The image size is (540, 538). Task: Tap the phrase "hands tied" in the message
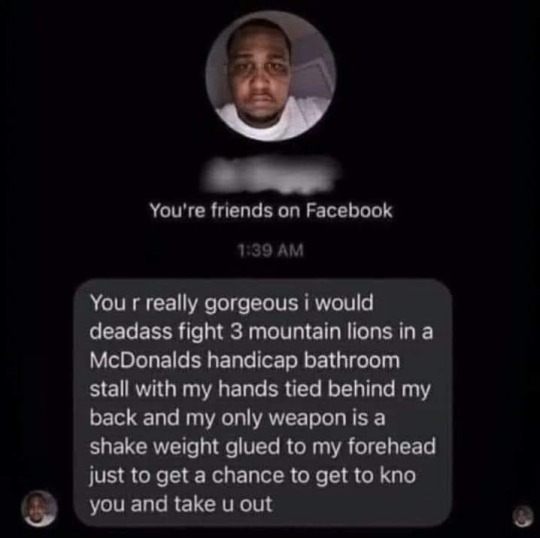point(270,389)
